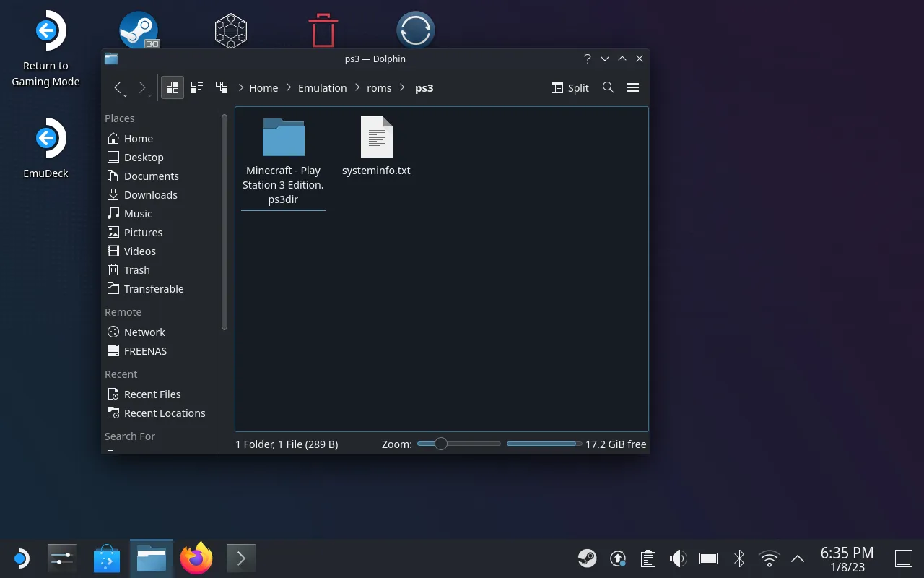Go back in Dolphin navigation
Screen dimensions: 924x578
[118, 88]
